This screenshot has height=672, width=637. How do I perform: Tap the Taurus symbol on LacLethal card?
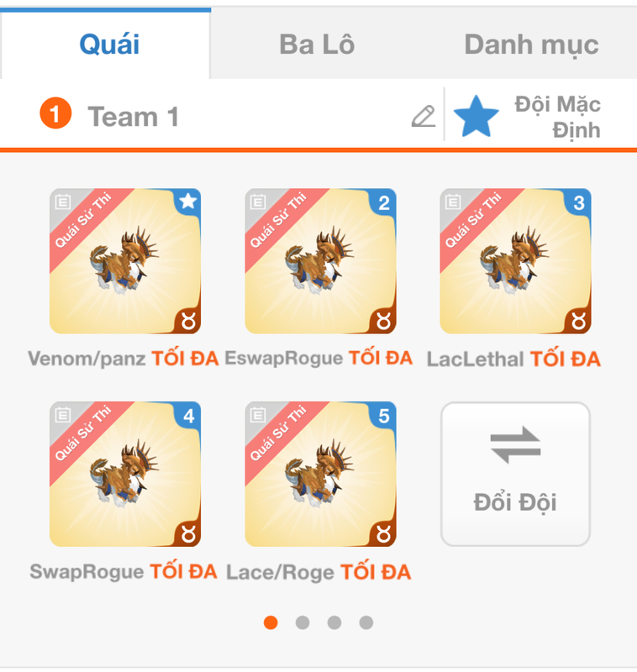pos(579,321)
